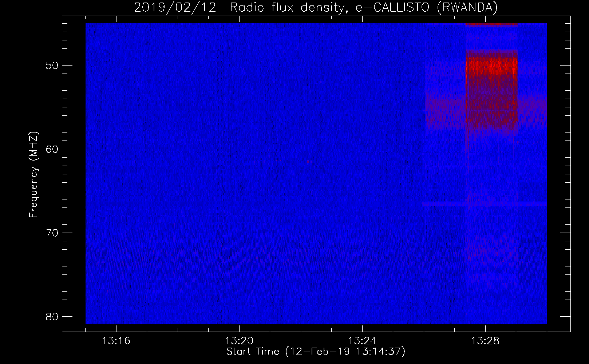Image resolution: width=589 pixels, height=364 pixels.
Task: Click the 80 frequency tick label
Action: (x=52, y=317)
